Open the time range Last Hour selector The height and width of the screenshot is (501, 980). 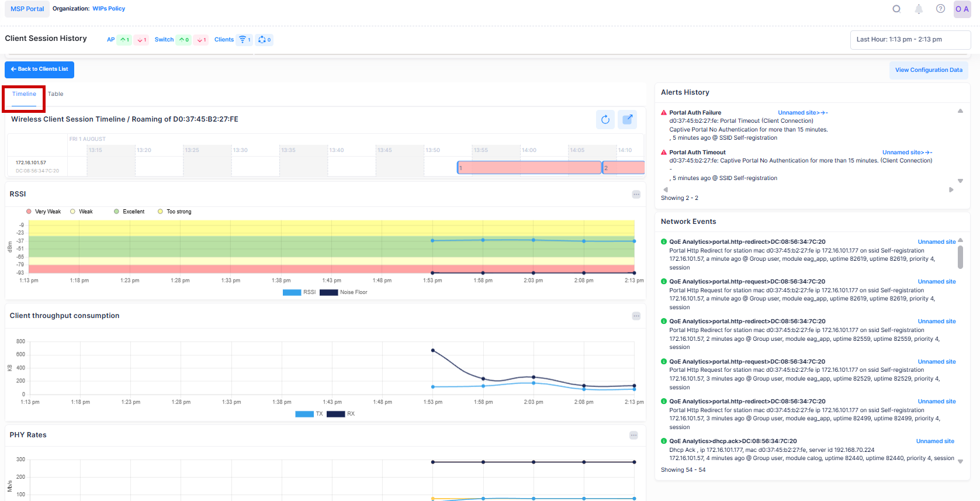click(x=910, y=40)
